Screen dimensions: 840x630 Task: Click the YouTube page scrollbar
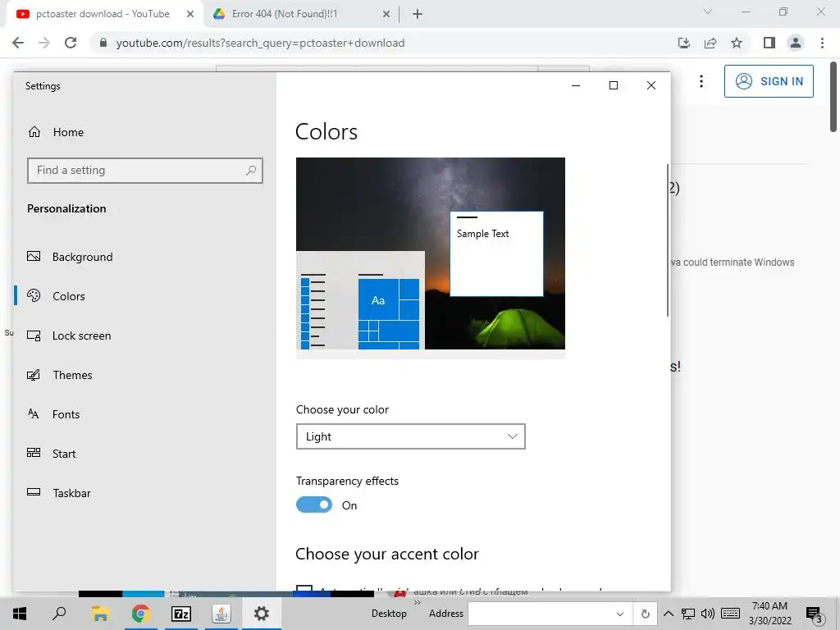point(833,97)
